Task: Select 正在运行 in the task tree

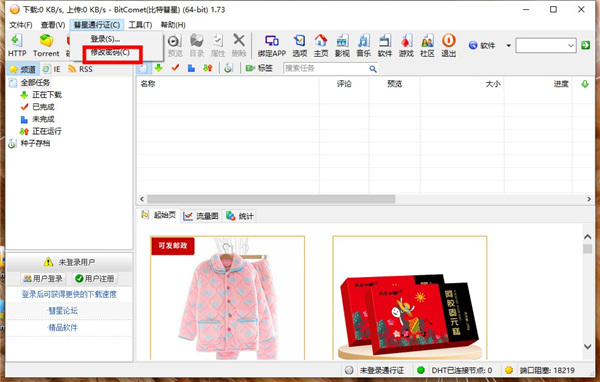Action: point(47,131)
